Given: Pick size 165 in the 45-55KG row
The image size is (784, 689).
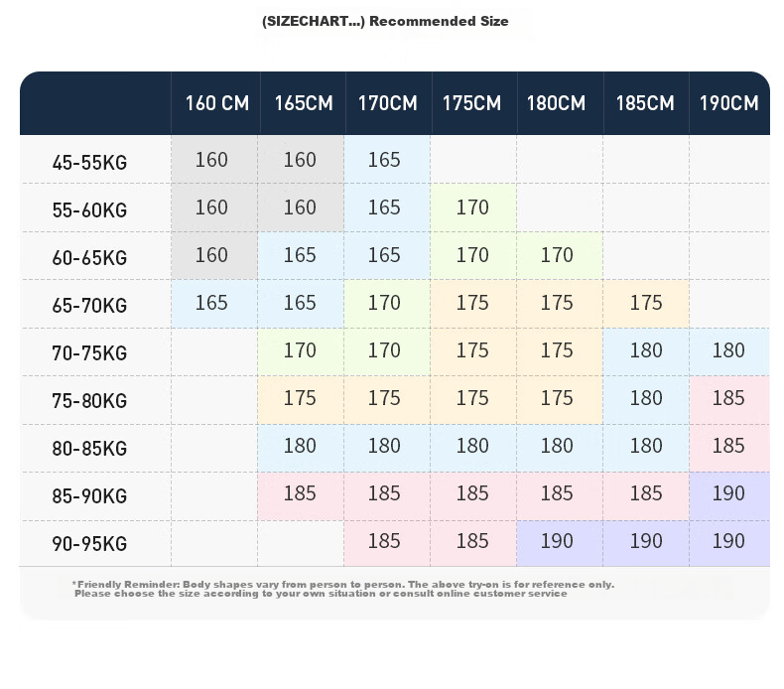Looking at the screenshot, I should pyautogui.click(x=384, y=160).
